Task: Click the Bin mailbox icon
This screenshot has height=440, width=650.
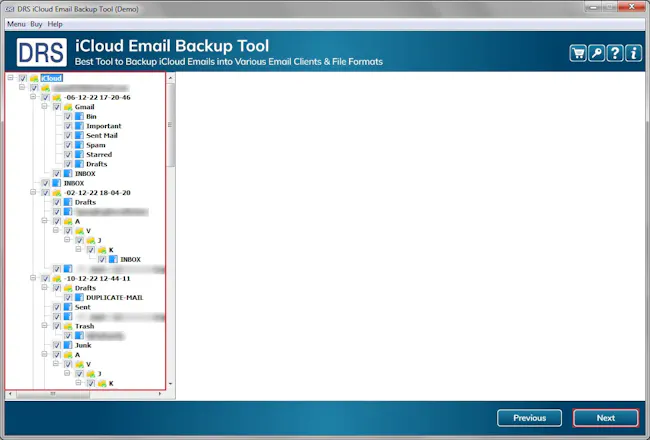Action: click(79, 116)
